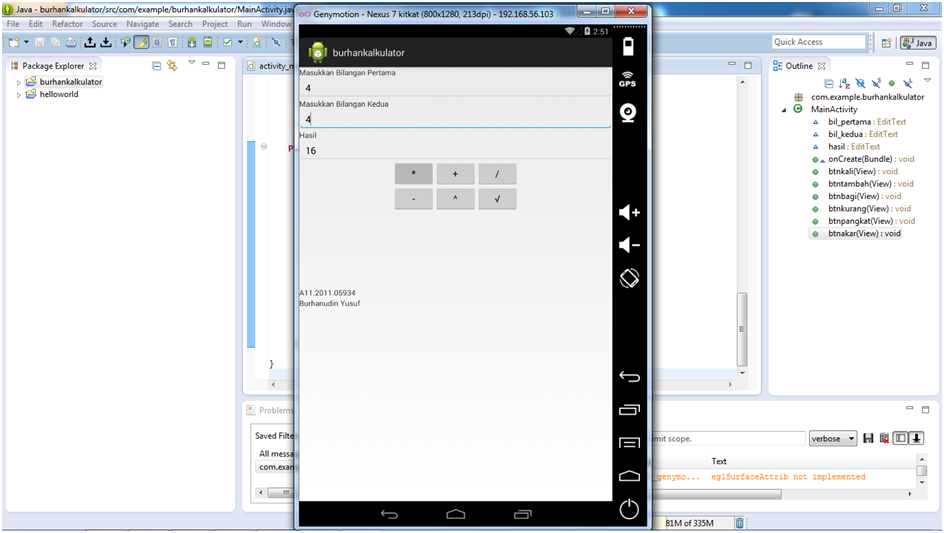Click Masukkan Bilangan Pertama input field
This screenshot has width=944, height=533.
pos(455,88)
